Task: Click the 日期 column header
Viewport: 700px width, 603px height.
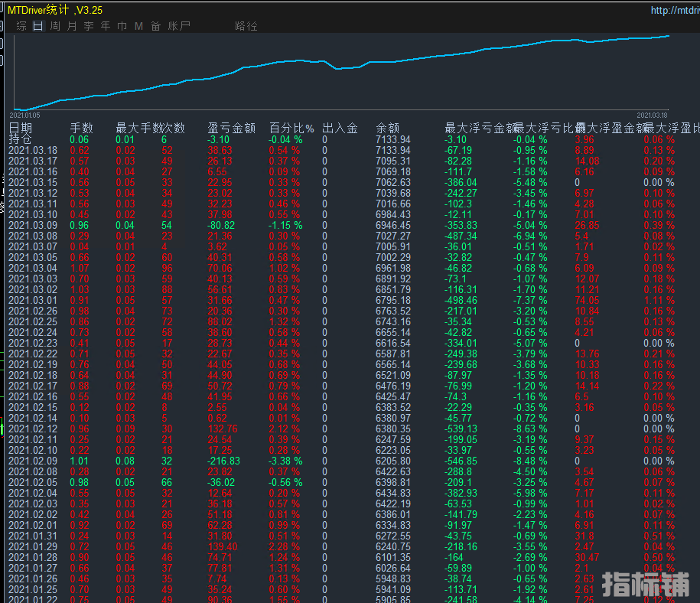Action: [x=20, y=129]
